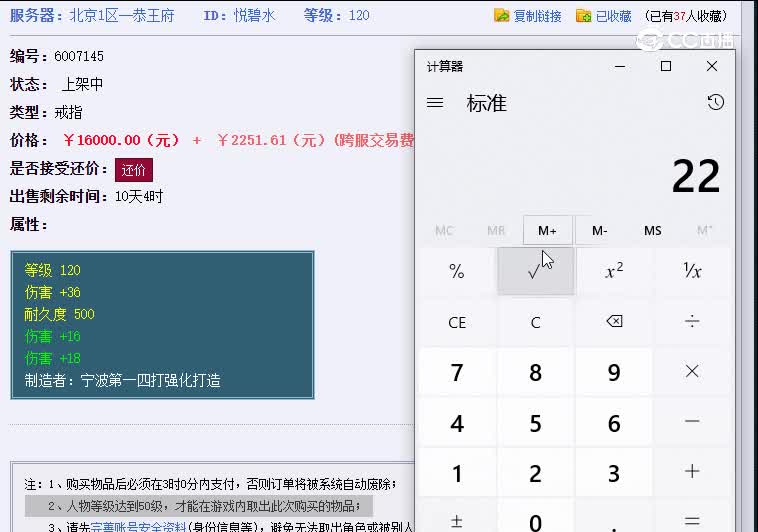Viewport: 758px width, 532px height.
Task: Click the backspace delete button
Action: point(614,322)
